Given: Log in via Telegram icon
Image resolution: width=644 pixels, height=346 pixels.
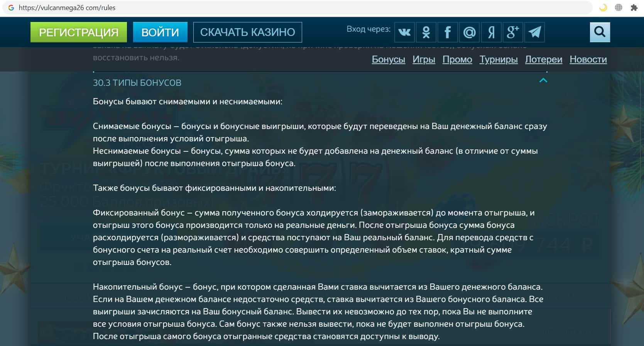Looking at the screenshot, I should 534,32.
